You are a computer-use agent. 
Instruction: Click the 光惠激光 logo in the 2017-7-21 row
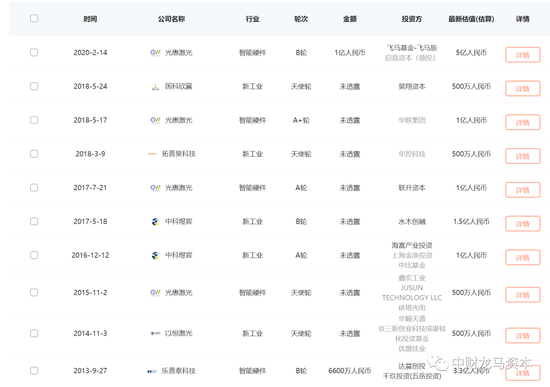tap(155, 188)
